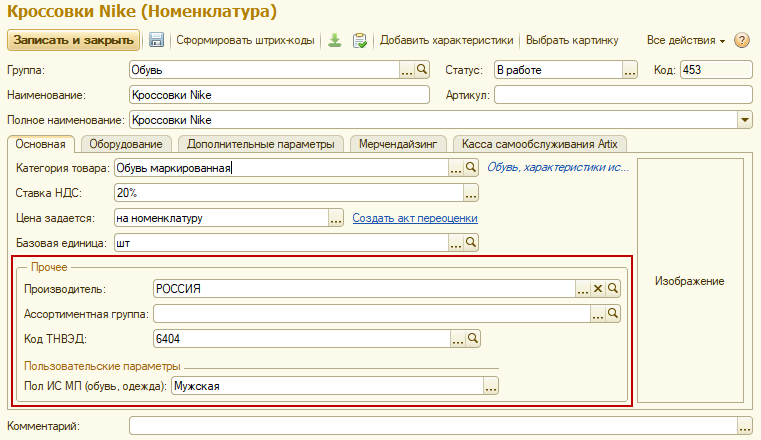The image size is (761, 440).
Task: Click the empty Артикул input field
Action: point(623,95)
